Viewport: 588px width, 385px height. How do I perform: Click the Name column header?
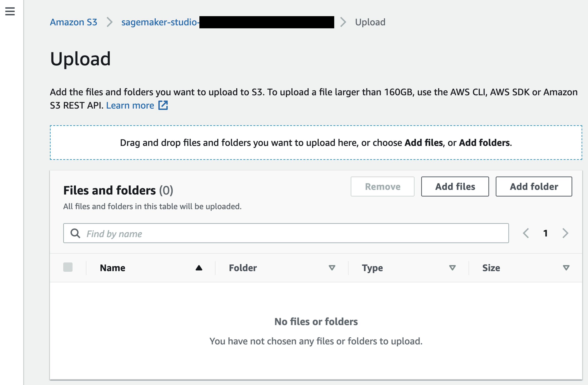click(x=113, y=268)
